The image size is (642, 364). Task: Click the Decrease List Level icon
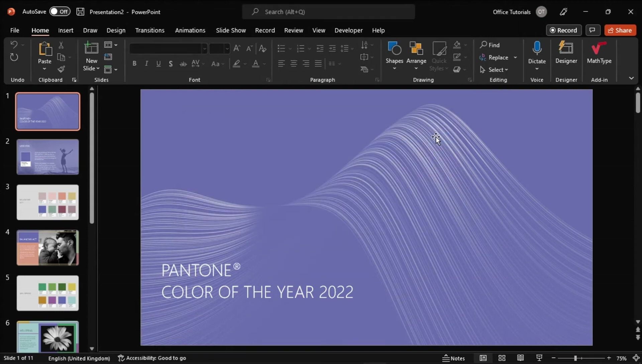320,48
